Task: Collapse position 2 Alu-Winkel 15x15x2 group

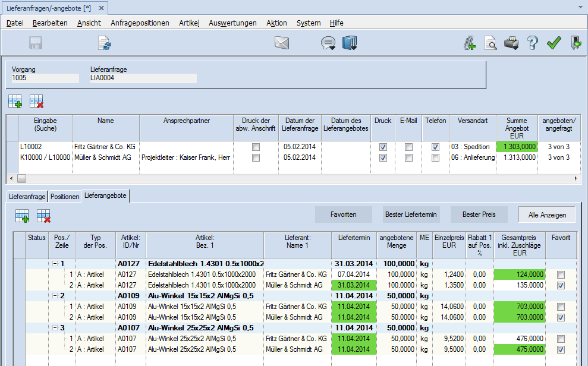Action: click(x=55, y=295)
